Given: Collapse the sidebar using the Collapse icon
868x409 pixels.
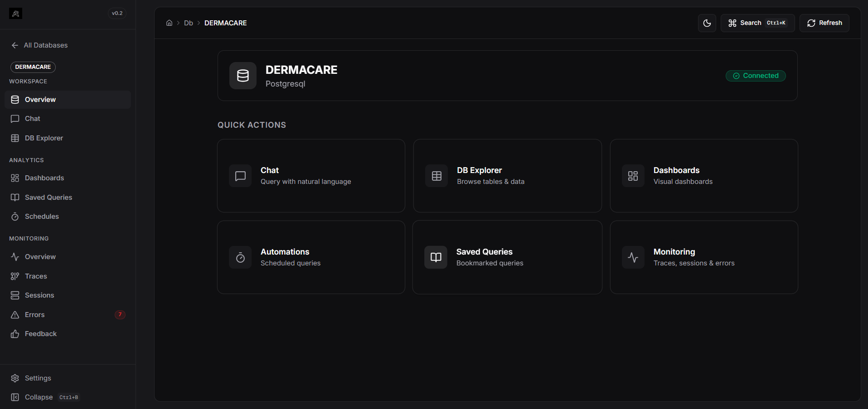Looking at the screenshot, I should pos(15,397).
